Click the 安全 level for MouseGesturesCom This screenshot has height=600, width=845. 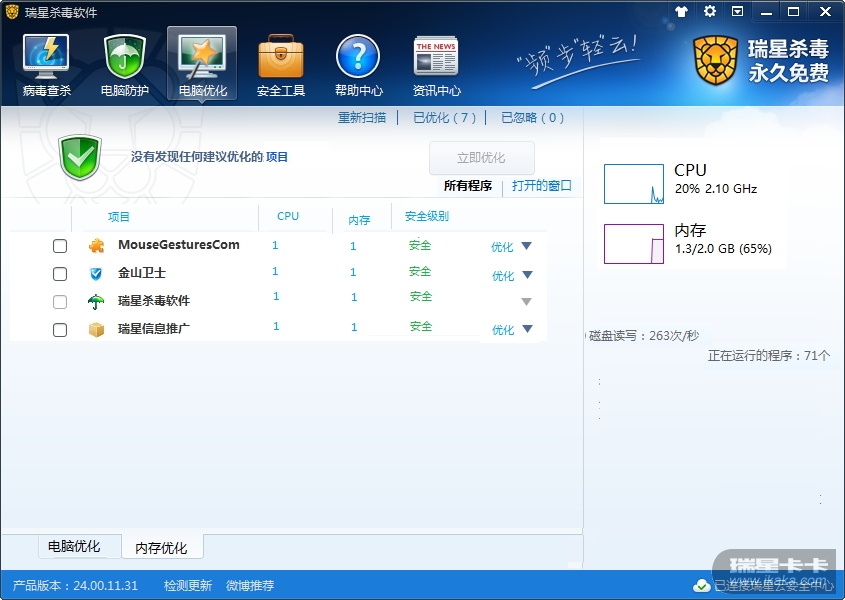click(420, 245)
